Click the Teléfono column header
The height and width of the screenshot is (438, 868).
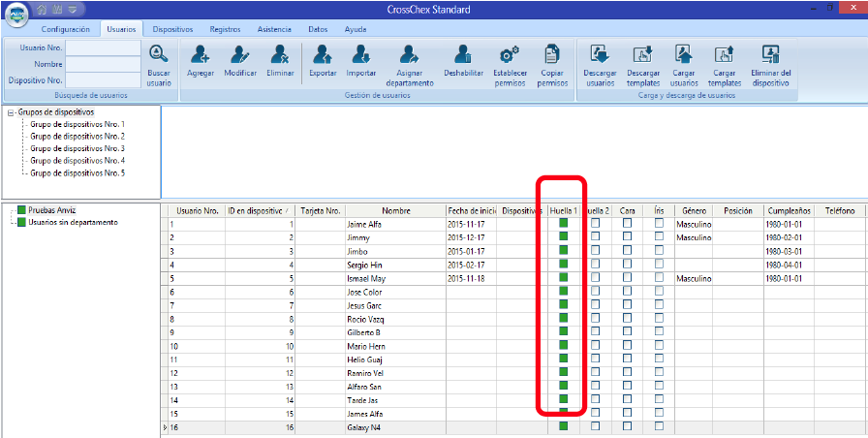(x=839, y=211)
